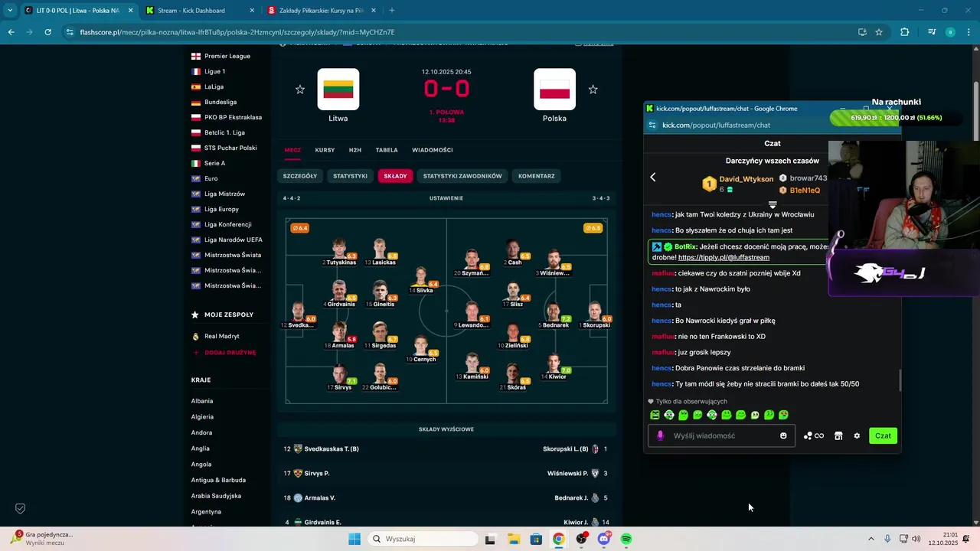Select Albania in countries list
This screenshot has height=551, width=980.
[x=202, y=401]
